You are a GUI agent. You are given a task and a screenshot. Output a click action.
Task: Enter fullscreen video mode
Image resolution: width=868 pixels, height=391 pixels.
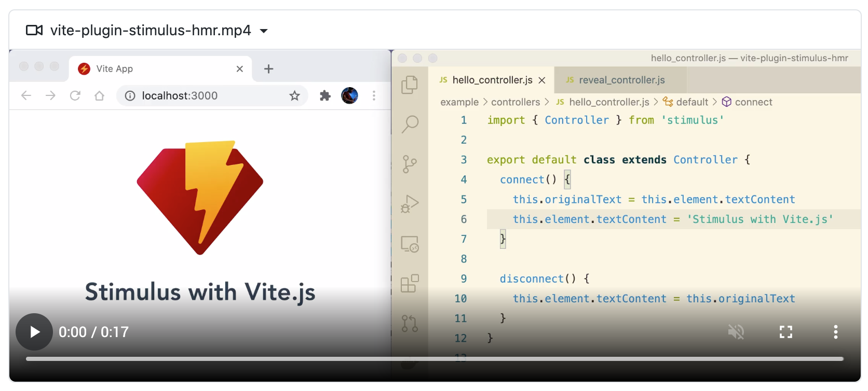click(x=785, y=332)
